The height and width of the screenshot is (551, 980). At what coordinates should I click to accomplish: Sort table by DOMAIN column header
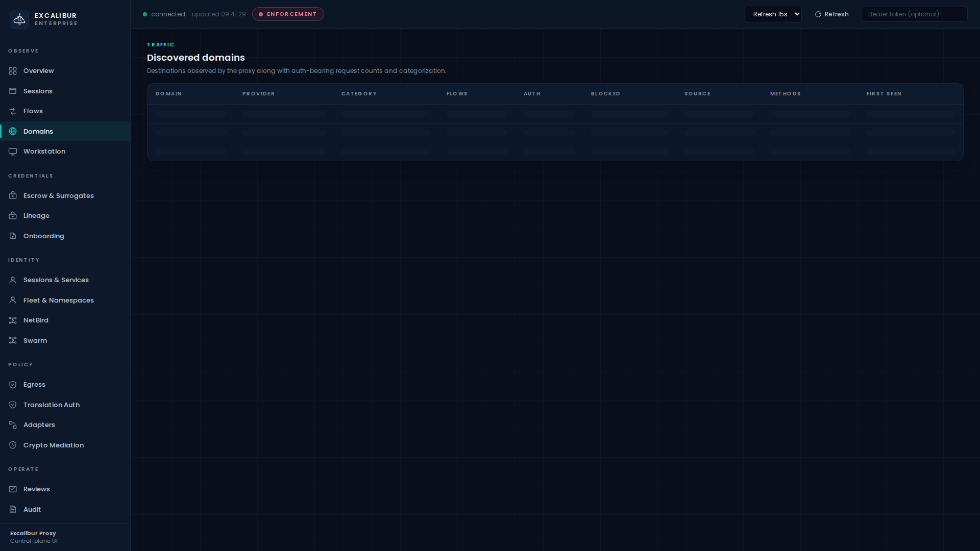pos(169,94)
